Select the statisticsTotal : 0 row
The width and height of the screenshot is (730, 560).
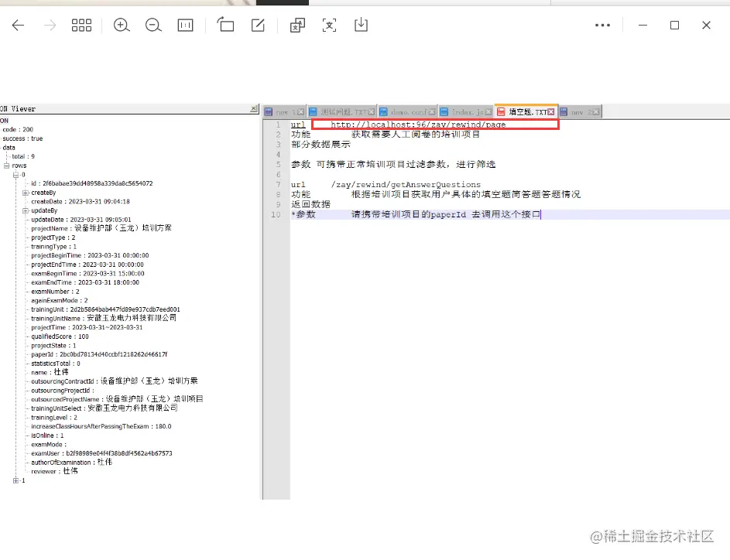(56, 364)
